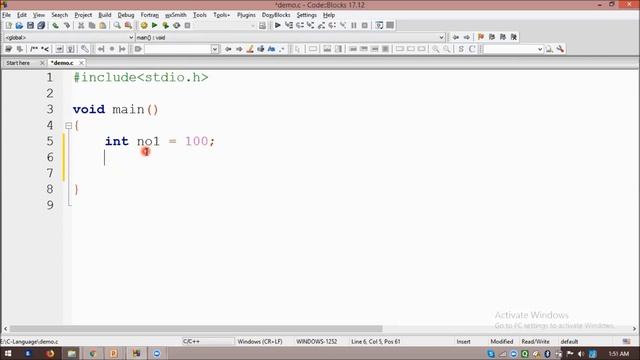Open the Fortran menu

(150, 15)
